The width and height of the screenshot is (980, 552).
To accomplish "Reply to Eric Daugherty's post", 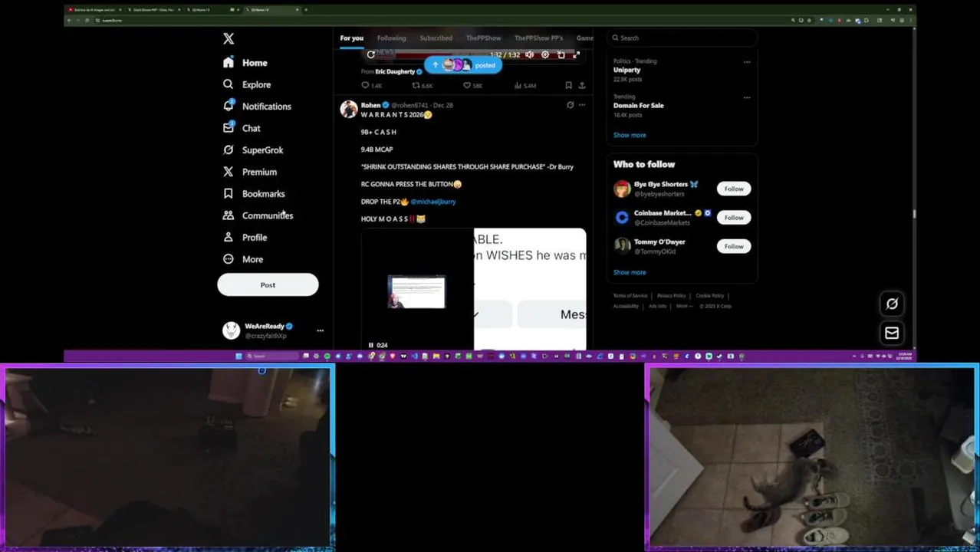I will coord(371,86).
